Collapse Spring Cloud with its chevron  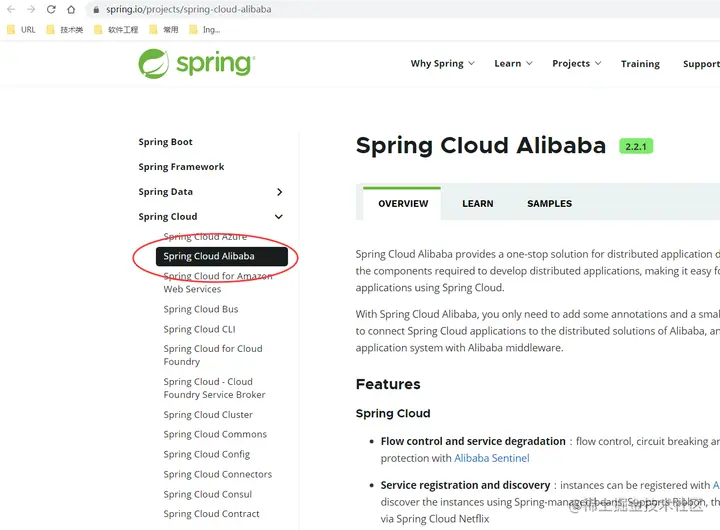pos(279,217)
